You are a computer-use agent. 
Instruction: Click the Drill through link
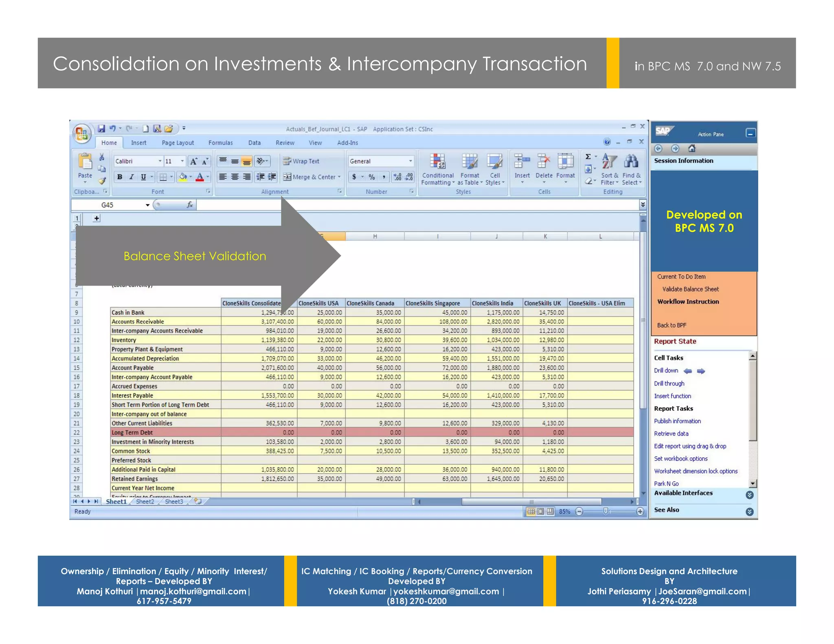click(x=669, y=383)
